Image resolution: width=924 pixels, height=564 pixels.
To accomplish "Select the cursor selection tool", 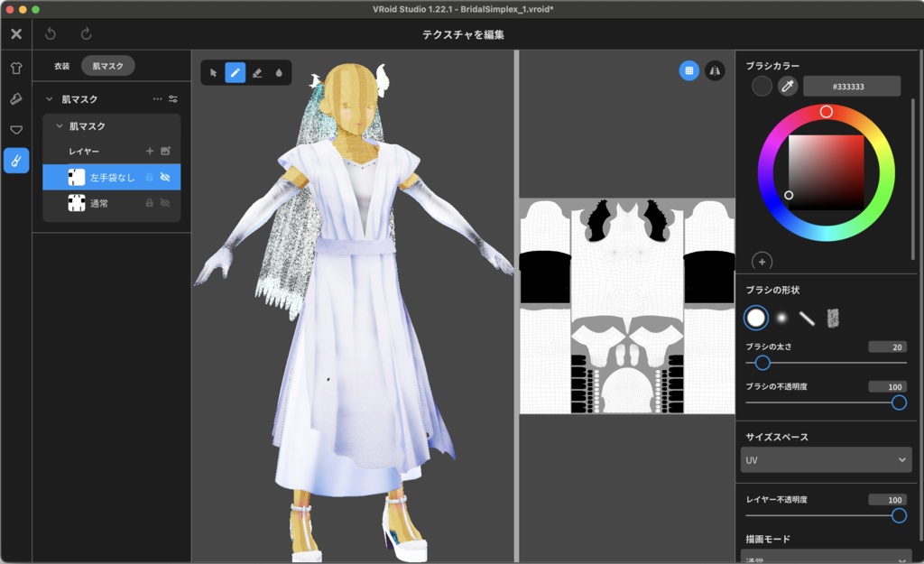I will 213,73.
